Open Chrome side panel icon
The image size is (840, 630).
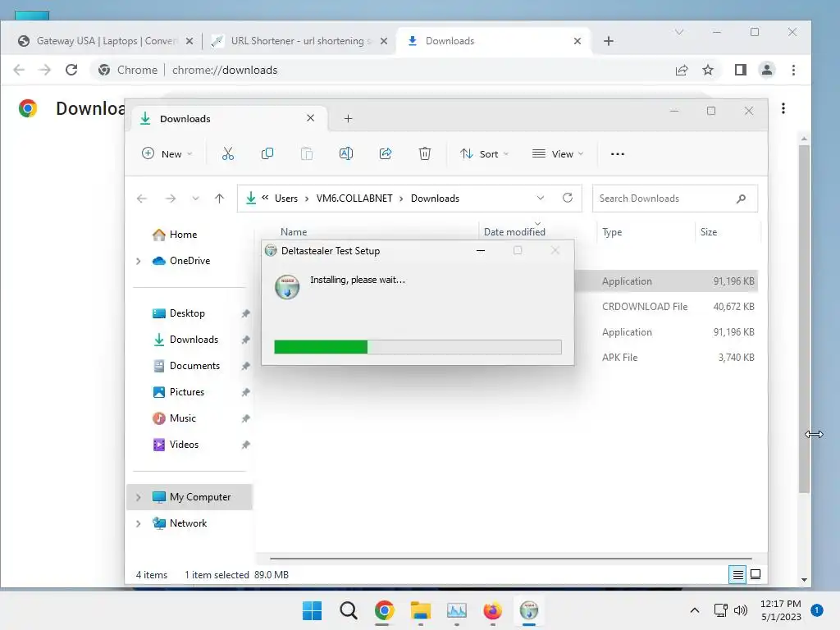point(741,70)
